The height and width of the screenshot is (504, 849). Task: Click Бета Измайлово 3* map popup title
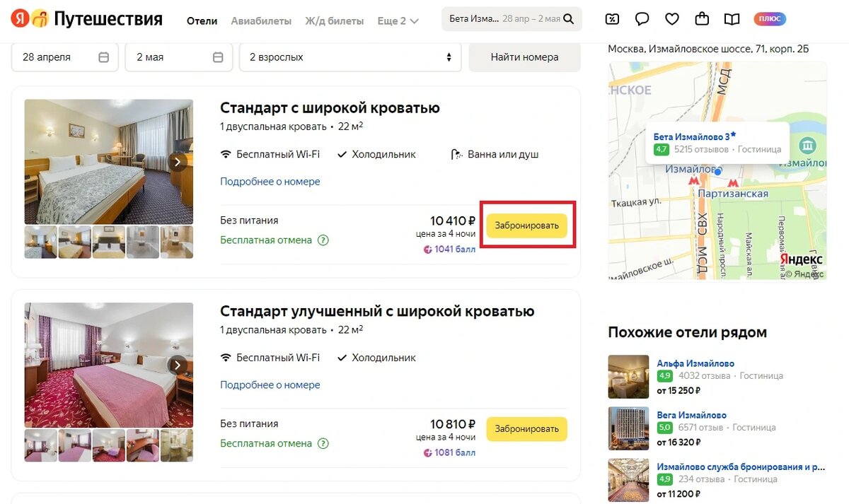[x=695, y=136]
